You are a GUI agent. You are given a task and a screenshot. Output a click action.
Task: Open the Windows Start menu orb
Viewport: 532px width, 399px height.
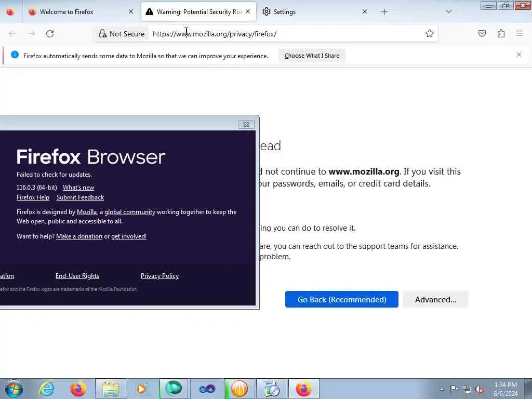coord(14,389)
